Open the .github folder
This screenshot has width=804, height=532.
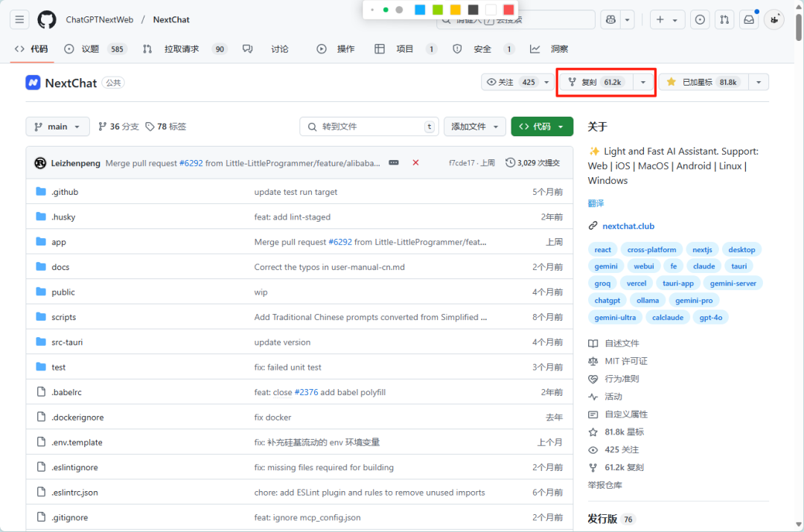click(65, 192)
